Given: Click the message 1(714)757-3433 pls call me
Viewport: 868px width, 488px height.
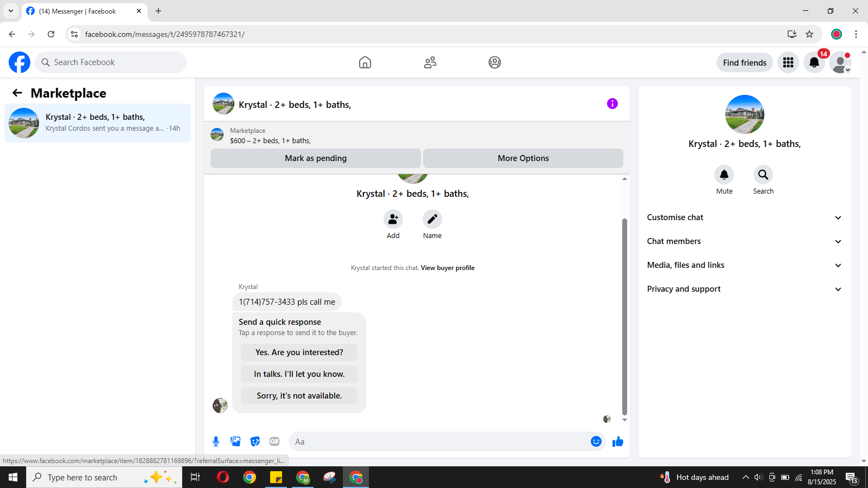Looking at the screenshot, I should click(287, 302).
